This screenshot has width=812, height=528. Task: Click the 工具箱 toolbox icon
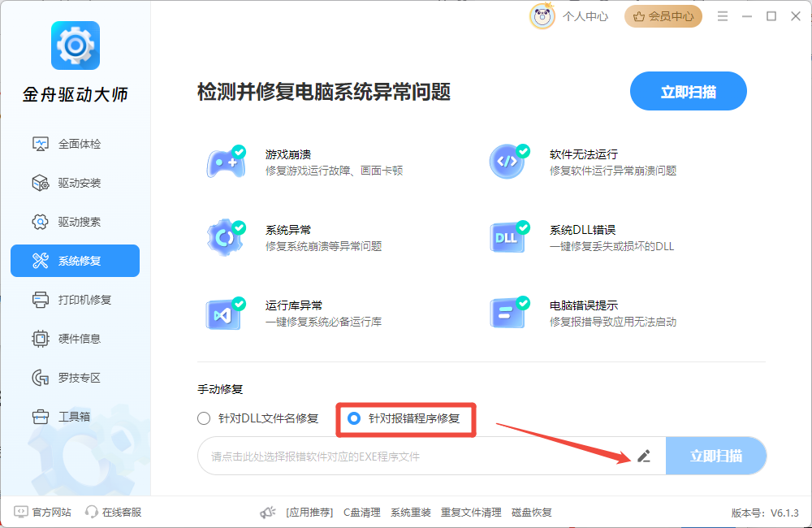(41, 417)
